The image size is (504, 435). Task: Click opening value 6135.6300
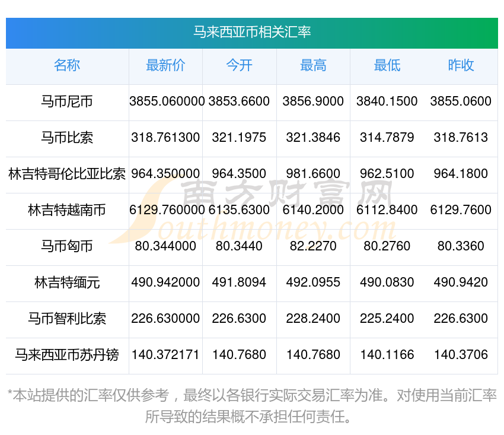(239, 210)
